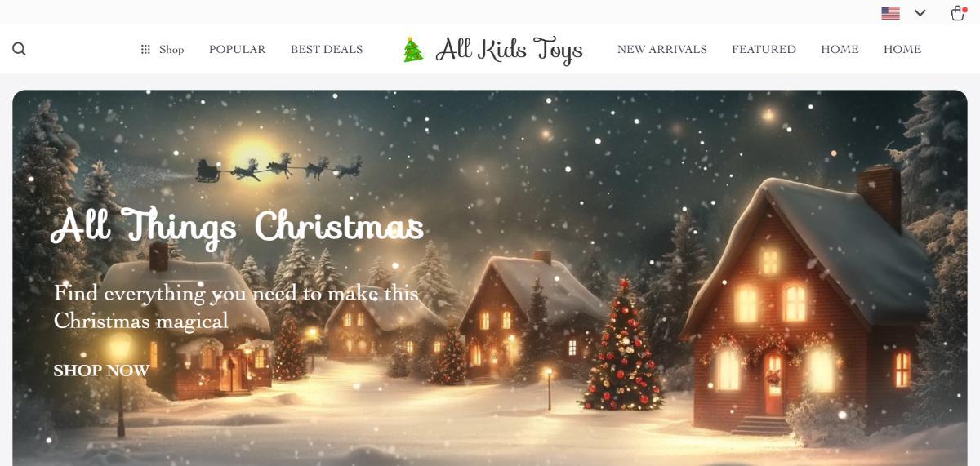980x466 pixels.
Task: Expand the country selector chevron
Action: tap(920, 13)
